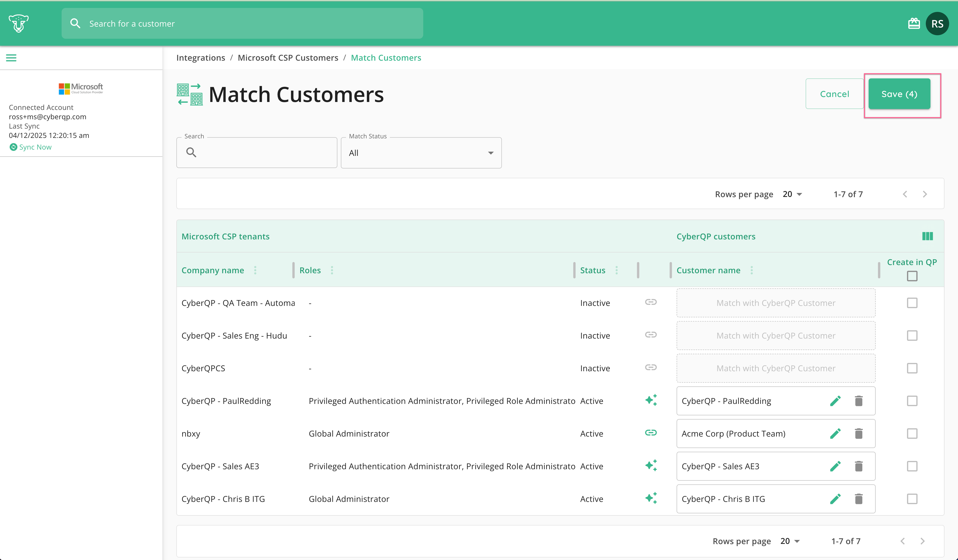
Task: Click the table Search input field
Action: [257, 153]
